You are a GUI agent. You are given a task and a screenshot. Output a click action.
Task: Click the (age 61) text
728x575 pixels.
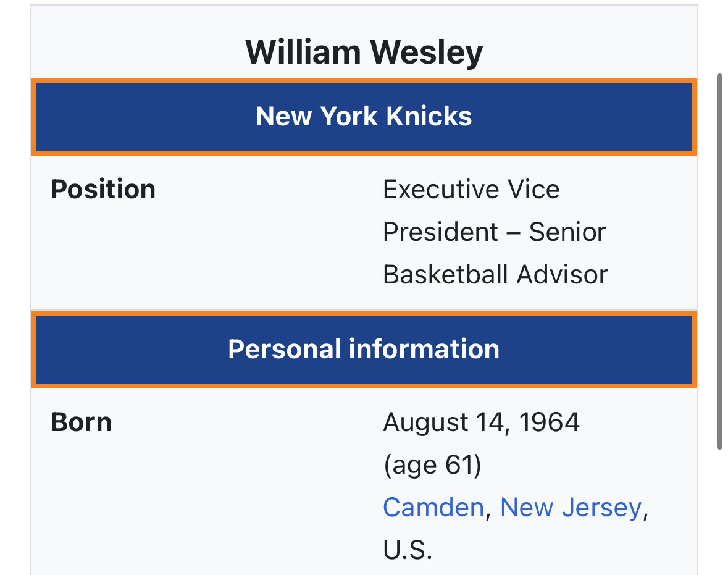432,465
